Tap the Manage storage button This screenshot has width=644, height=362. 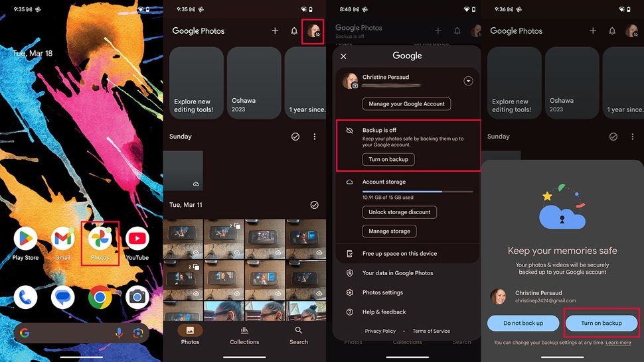coord(389,231)
